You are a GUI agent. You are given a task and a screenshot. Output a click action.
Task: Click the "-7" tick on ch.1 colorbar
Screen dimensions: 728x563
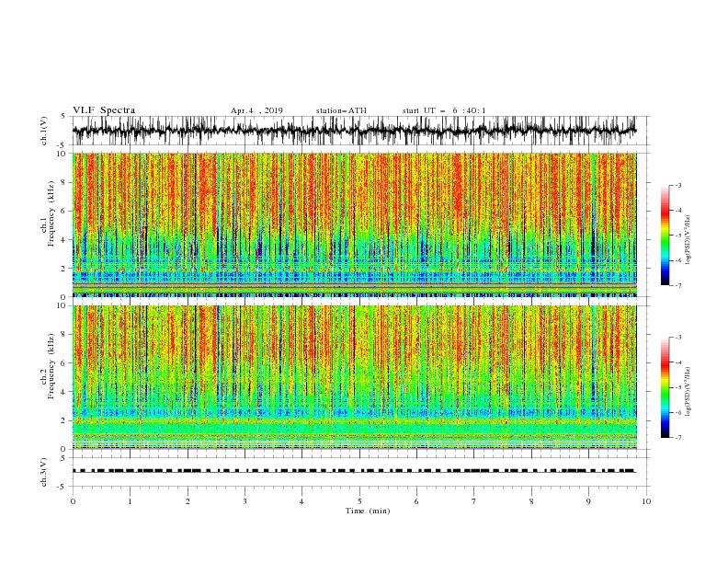[x=678, y=285]
